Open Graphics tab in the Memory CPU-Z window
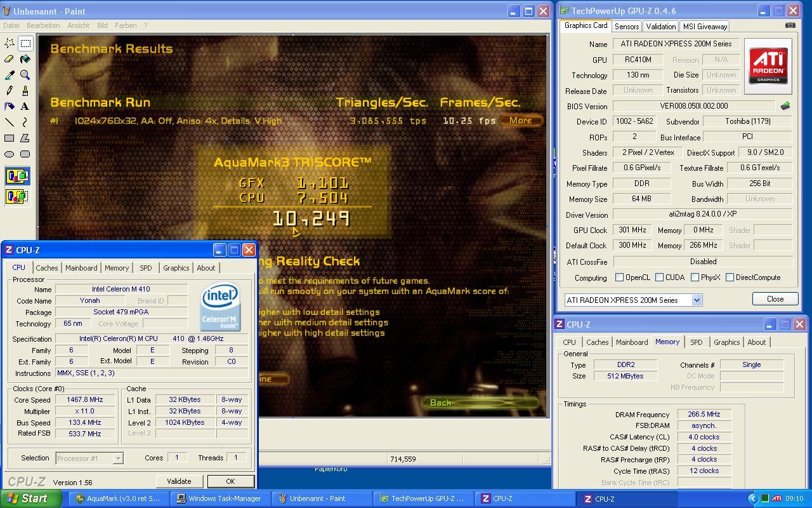Screen dimensions: 812x508 (726, 342)
